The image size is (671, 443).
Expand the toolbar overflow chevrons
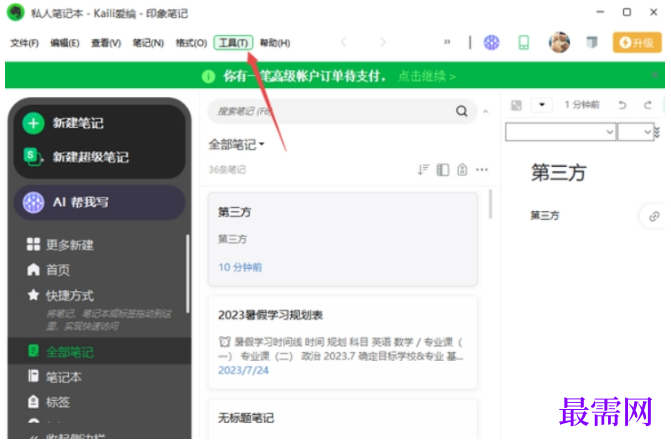(447, 42)
